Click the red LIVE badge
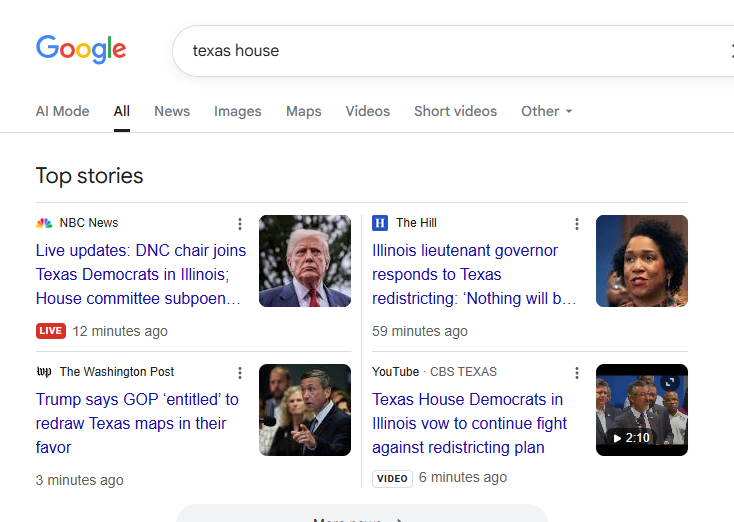The image size is (734, 522). point(51,331)
